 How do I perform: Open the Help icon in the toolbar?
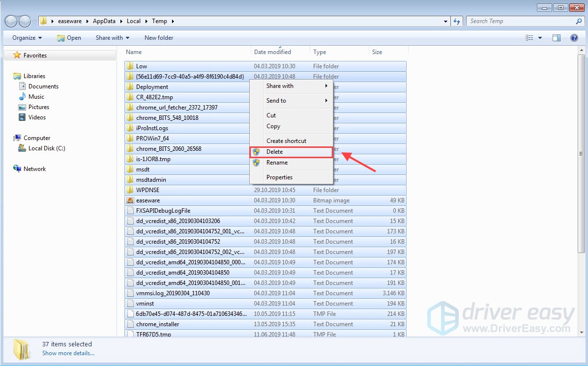point(574,37)
